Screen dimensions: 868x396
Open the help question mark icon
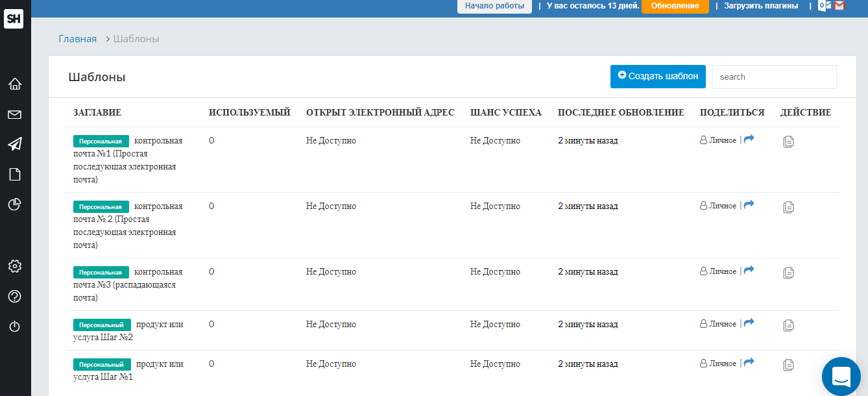(x=15, y=297)
